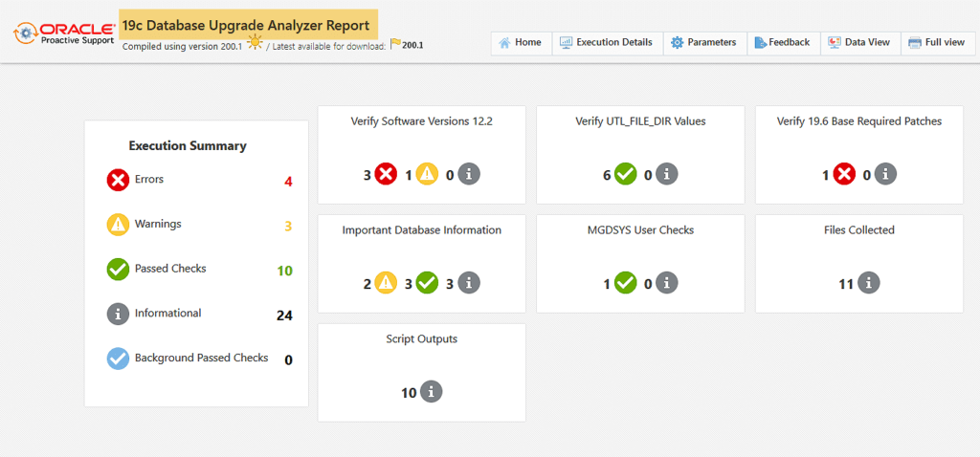Click info icon in Files Collected card

coord(869,283)
